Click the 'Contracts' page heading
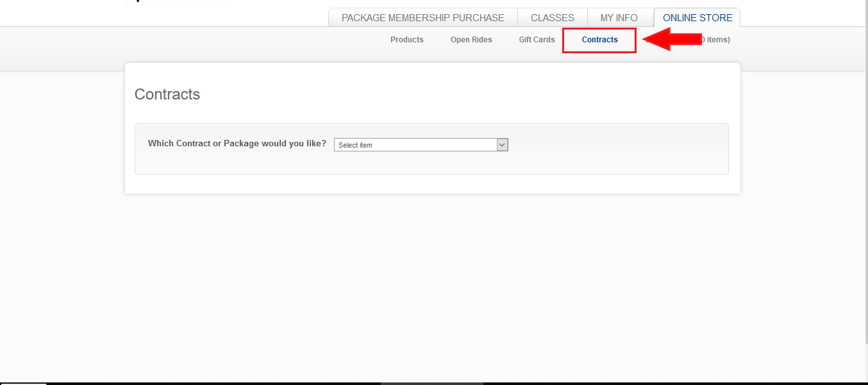This screenshot has width=868, height=385. tap(167, 94)
